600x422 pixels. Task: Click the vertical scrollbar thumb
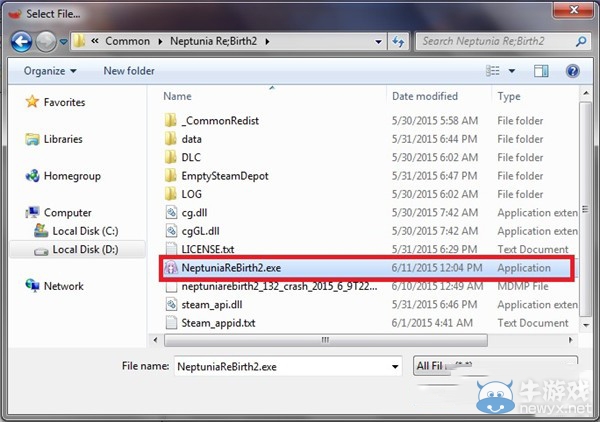[x=585, y=209]
